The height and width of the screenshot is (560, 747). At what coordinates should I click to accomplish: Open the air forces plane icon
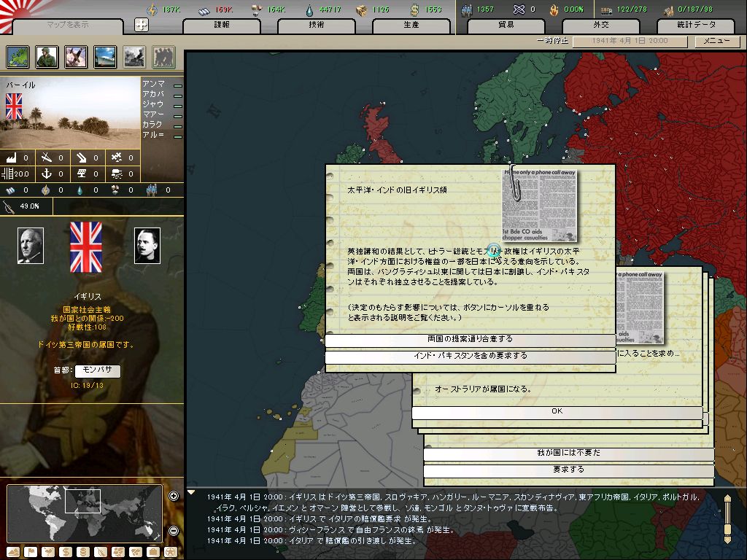tap(76, 57)
